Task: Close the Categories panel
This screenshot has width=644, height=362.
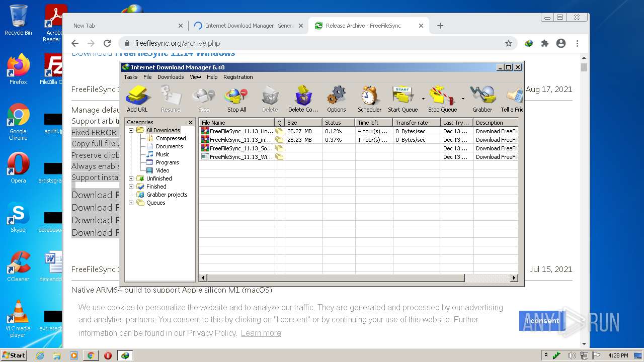Action: pos(191,122)
